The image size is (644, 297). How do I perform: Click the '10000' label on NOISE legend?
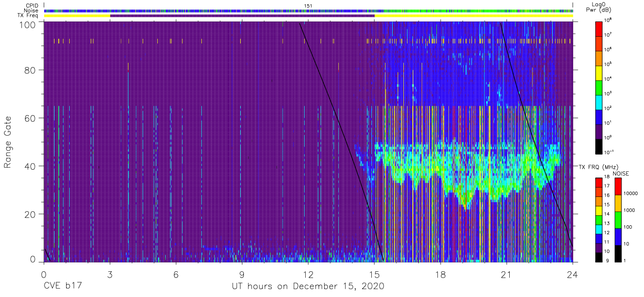(631, 194)
